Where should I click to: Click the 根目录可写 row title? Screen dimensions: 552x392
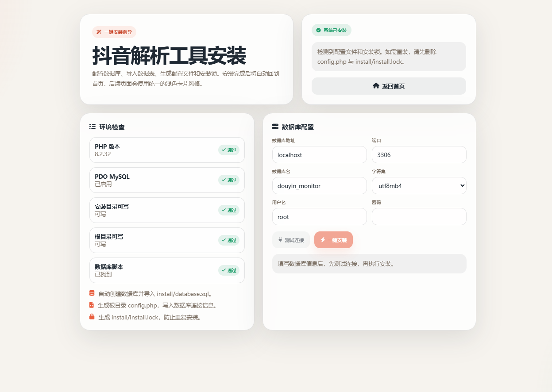point(109,237)
